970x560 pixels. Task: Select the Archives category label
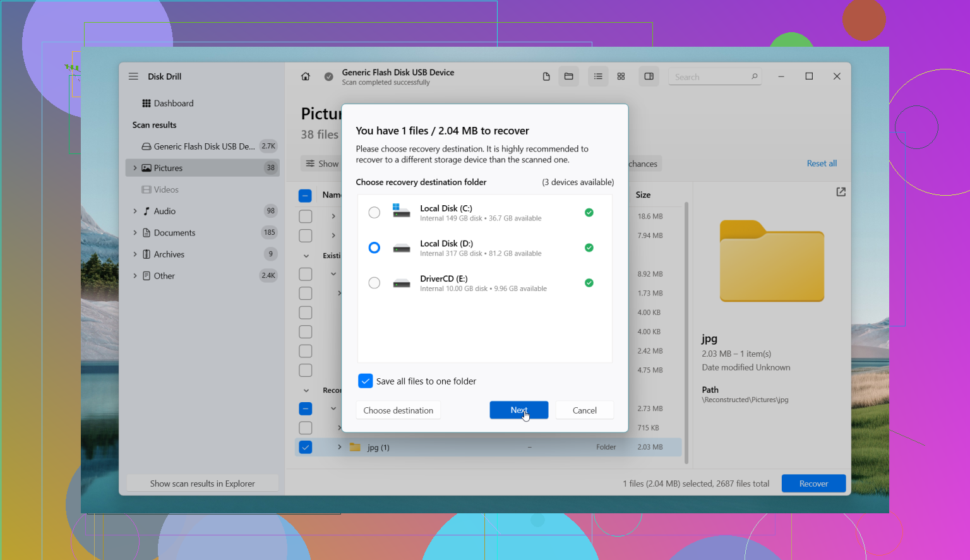[x=169, y=254]
